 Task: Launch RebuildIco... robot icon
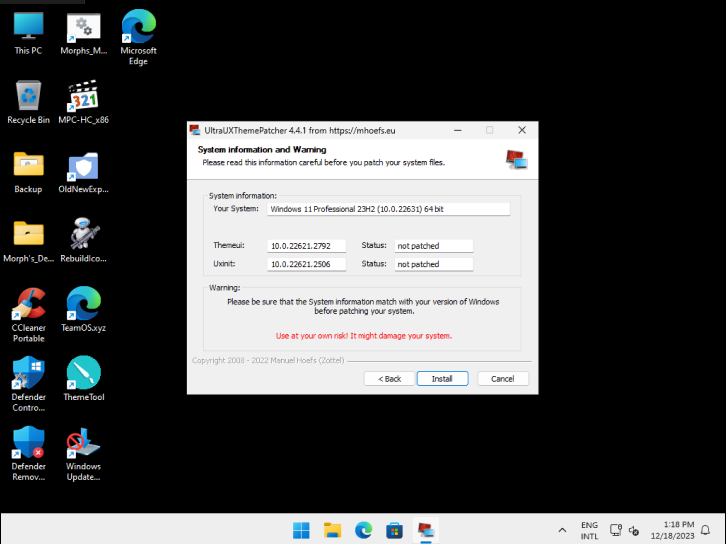click(83, 240)
